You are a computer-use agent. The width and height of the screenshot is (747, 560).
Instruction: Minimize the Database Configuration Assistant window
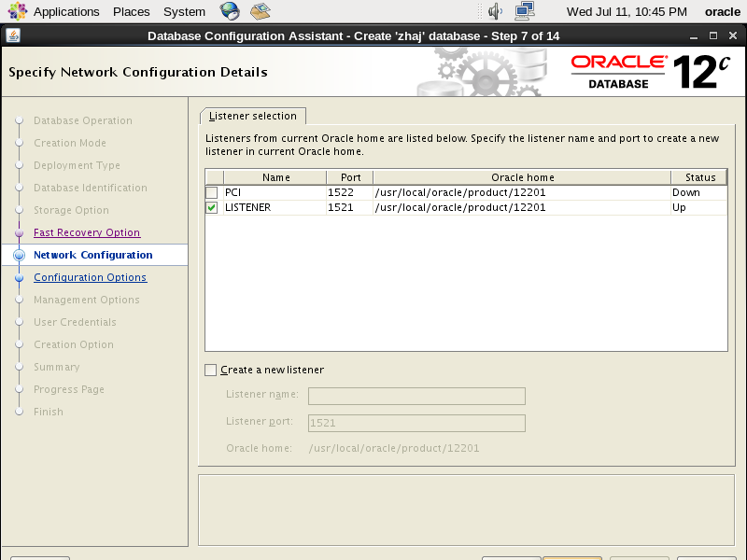[x=694, y=35]
